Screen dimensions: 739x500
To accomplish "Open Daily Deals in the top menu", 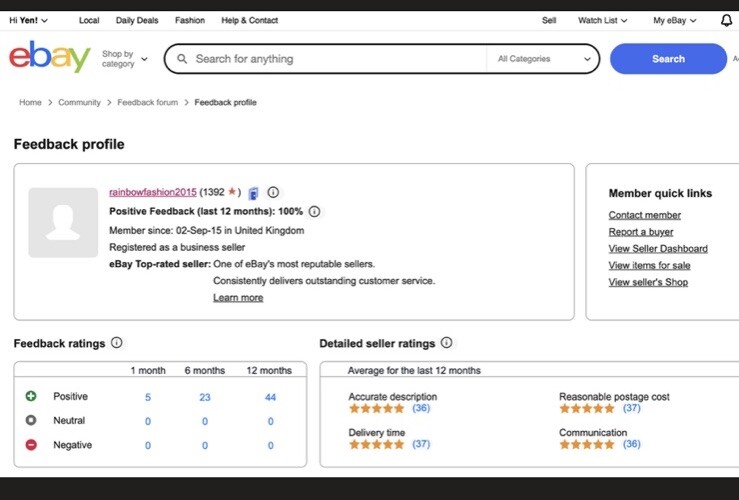I will point(137,20).
